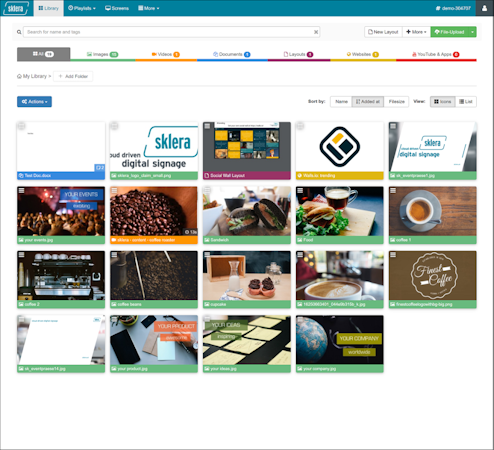This screenshot has width=494, height=450.
Task: Click the New Layout button
Action: click(383, 32)
